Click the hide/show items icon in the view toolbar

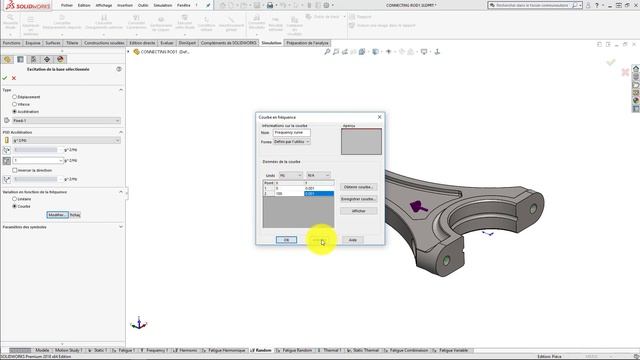[389, 52]
